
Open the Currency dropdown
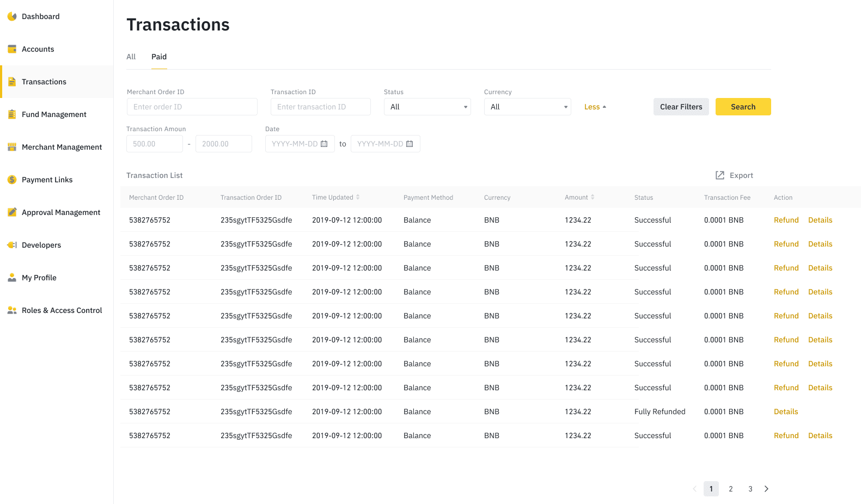[528, 107]
